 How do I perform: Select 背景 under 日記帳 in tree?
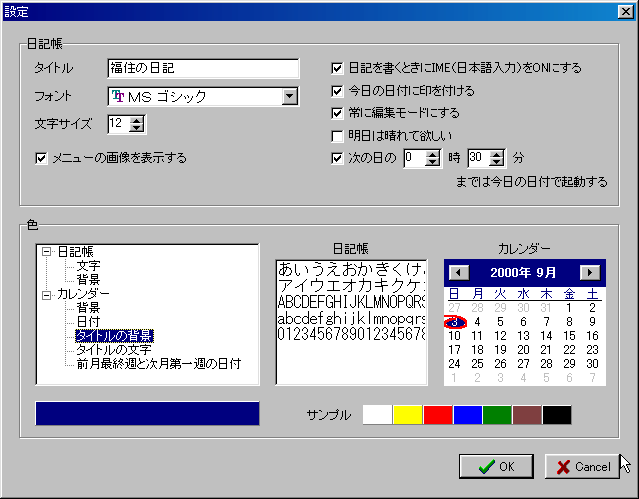pyautogui.click(x=88, y=280)
